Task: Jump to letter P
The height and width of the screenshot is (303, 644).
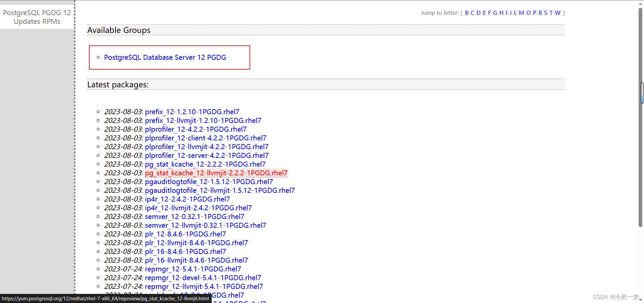Action: pos(535,13)
